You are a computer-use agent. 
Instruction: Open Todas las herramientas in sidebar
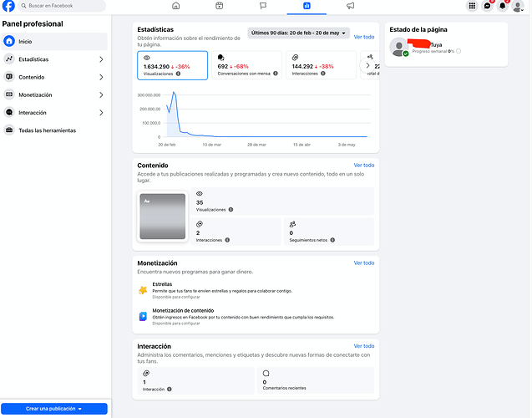click(54, 130)
